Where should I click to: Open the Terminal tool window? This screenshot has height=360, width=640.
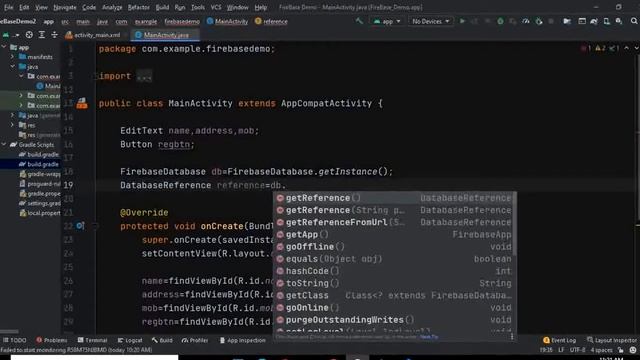pyautogui.click(x=92, y=340)
